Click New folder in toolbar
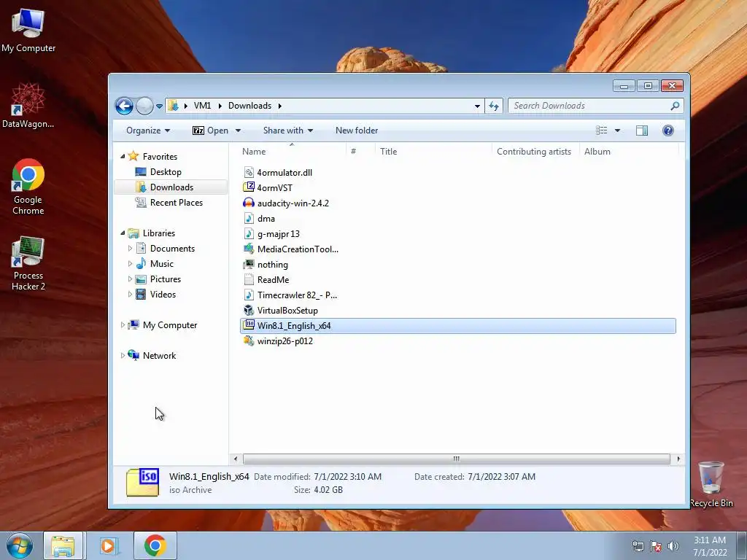747x560 pixels. [356, 131]
